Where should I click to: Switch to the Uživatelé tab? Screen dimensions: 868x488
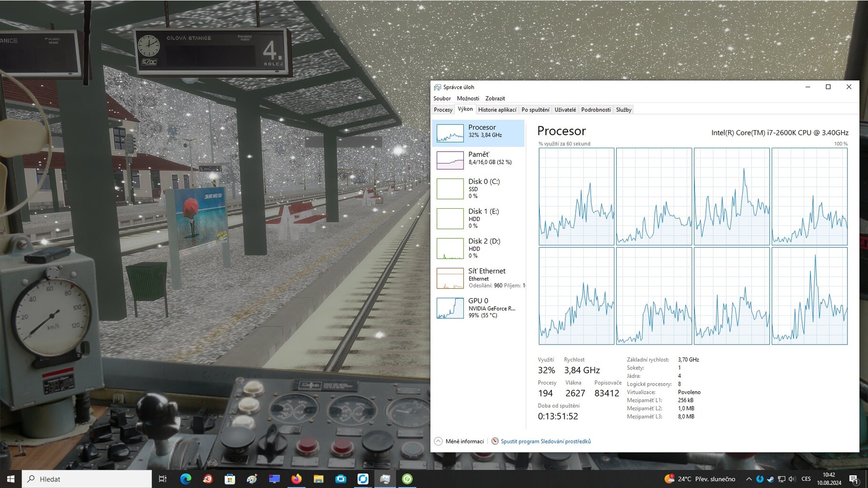(565, 110)
